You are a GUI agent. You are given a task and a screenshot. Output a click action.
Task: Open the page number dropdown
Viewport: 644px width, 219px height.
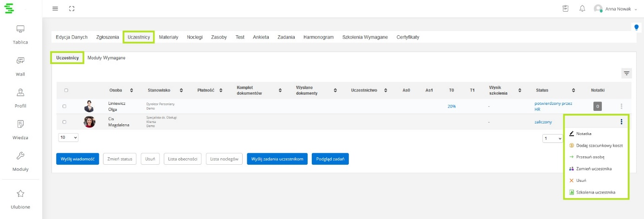(553, 138)
